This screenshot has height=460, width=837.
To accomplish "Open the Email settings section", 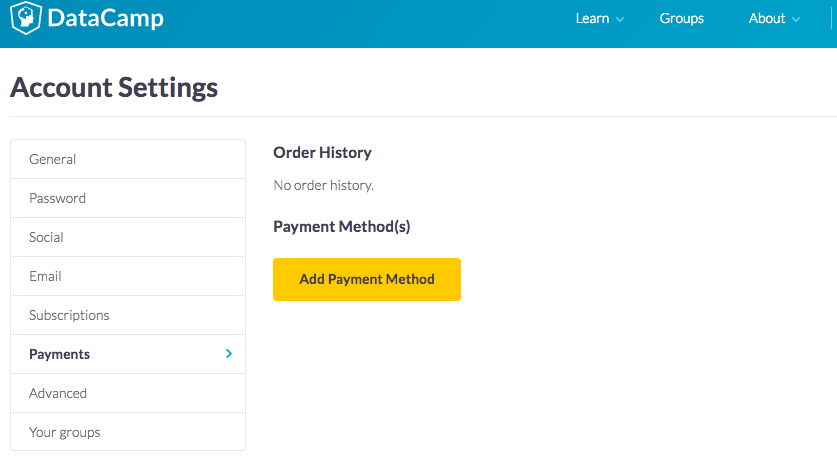I will point(46,276).
